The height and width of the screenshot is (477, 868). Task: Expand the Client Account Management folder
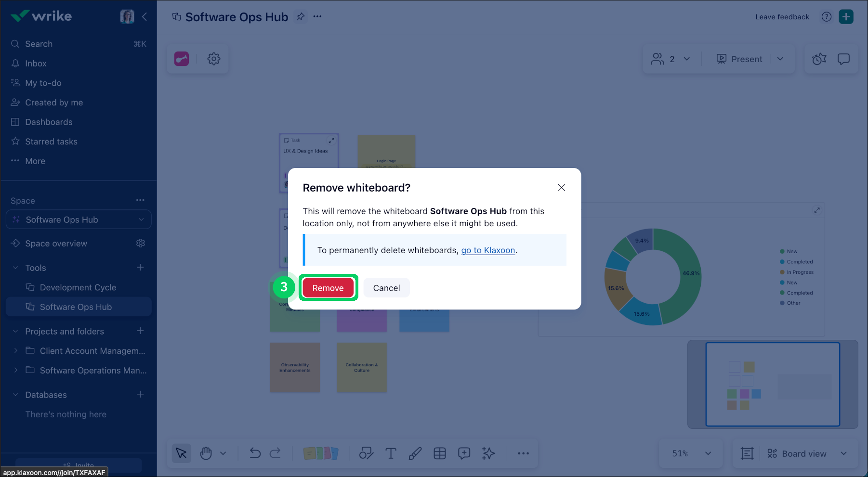[15, 351]
